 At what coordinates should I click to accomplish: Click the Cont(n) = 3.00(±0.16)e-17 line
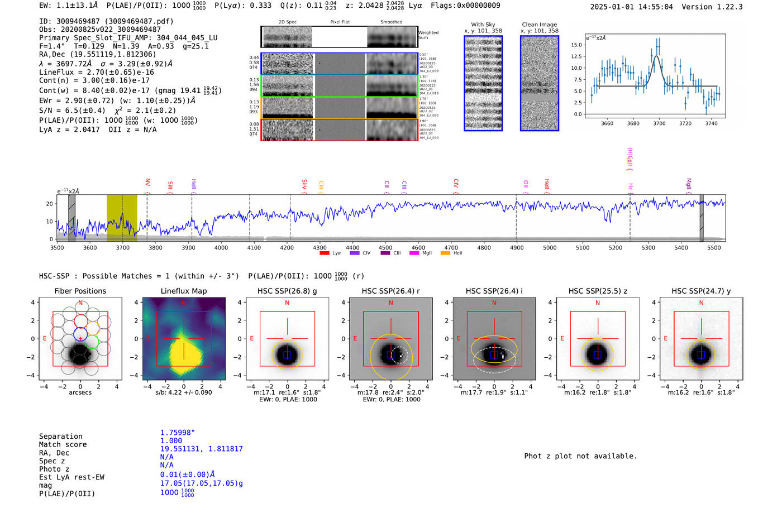coord(94,80)
